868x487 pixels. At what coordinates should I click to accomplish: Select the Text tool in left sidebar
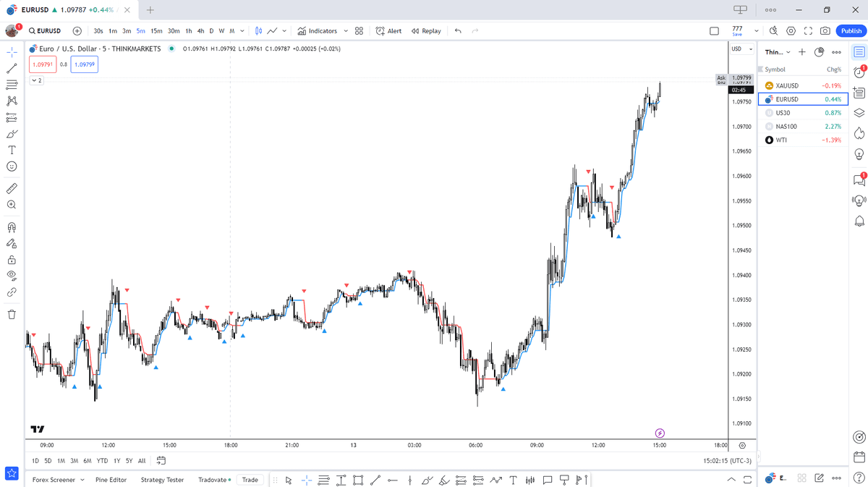click(x=12, y=150)
